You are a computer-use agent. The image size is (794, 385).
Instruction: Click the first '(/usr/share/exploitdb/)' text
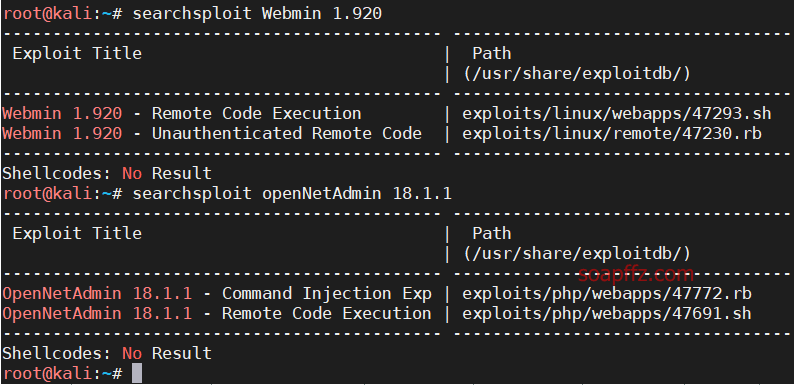point(577,74)
